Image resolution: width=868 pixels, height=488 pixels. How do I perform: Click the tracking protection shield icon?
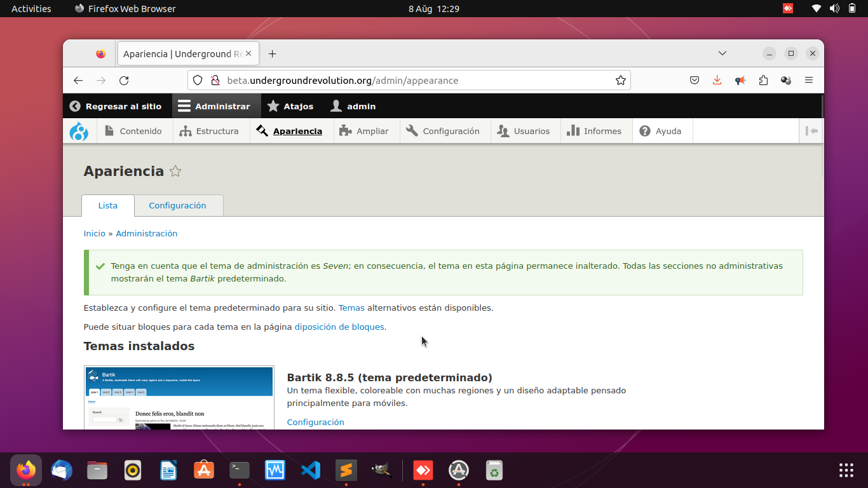pos(198,80)
